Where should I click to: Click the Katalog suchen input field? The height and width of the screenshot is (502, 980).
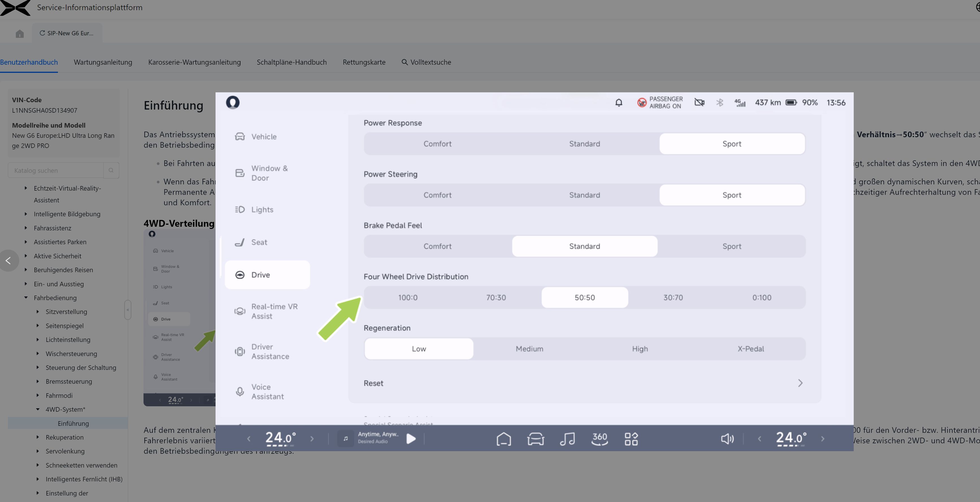coord(56,170)
